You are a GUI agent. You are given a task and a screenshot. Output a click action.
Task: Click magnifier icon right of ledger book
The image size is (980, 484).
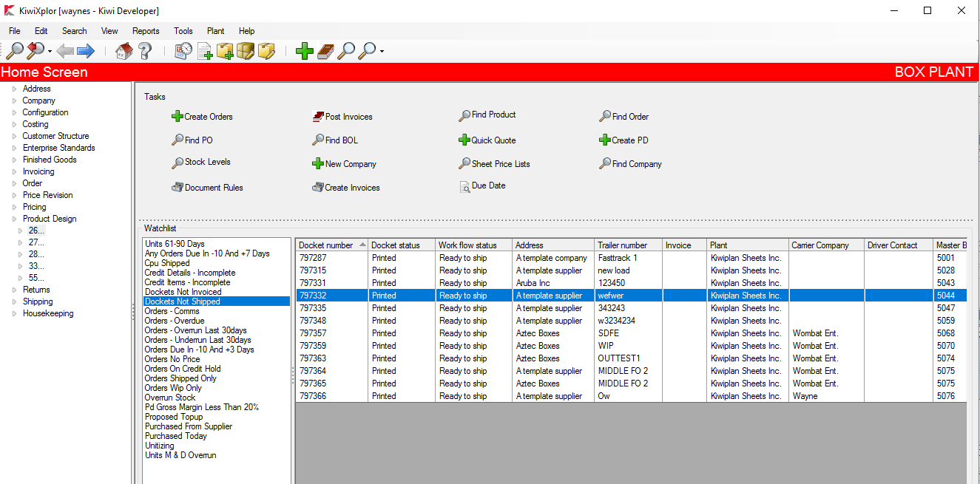pyautogui.click(x=346, y=51)
